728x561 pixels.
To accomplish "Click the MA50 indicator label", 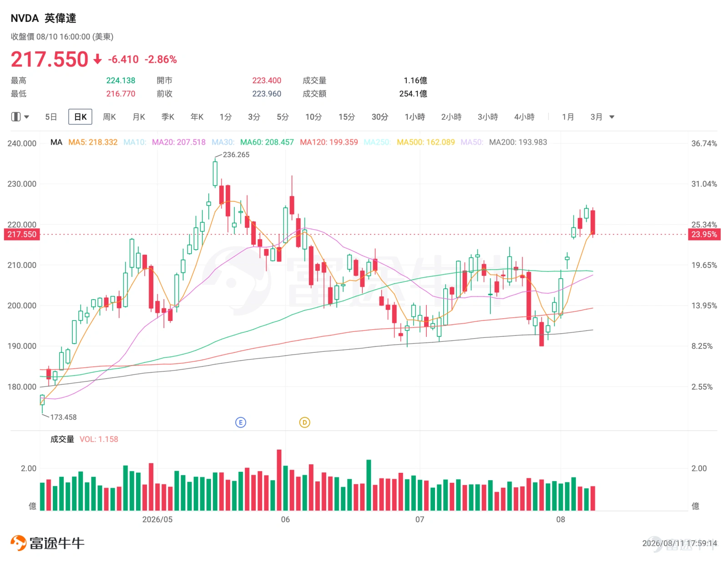I will tap(472, 142).
